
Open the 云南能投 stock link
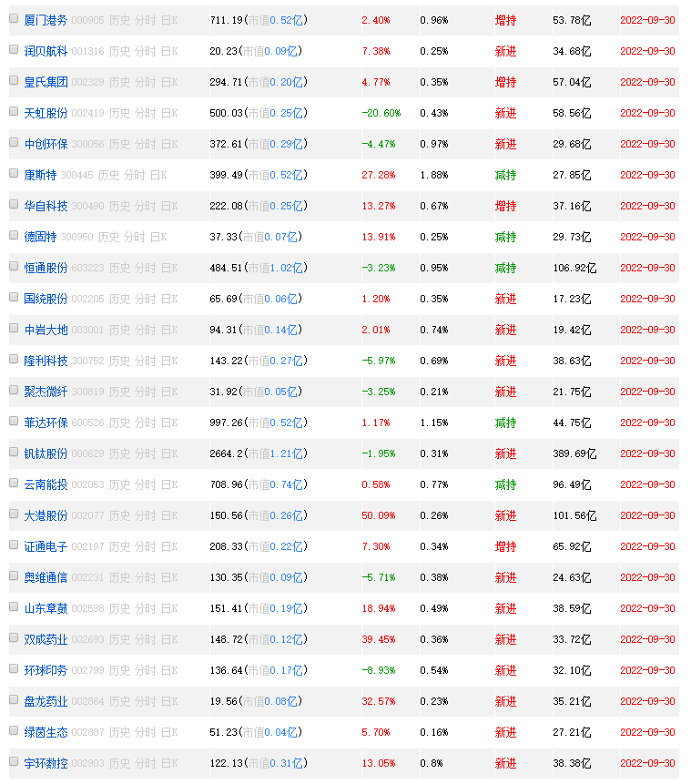46,485
